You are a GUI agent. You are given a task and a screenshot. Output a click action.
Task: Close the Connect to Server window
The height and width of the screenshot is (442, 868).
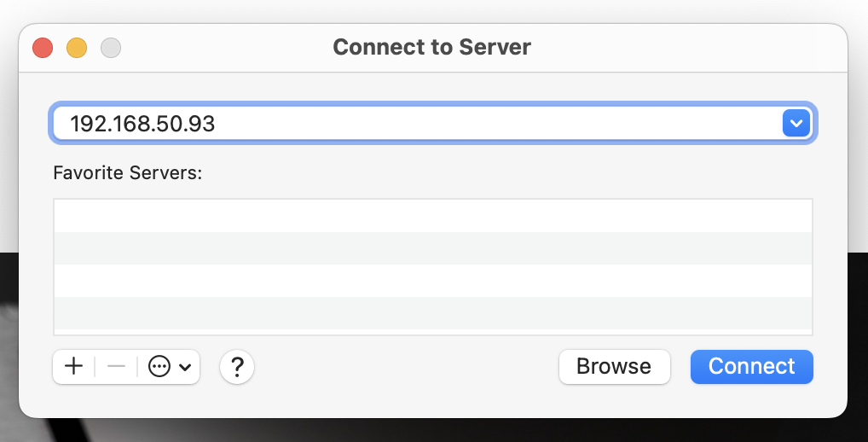43,48
